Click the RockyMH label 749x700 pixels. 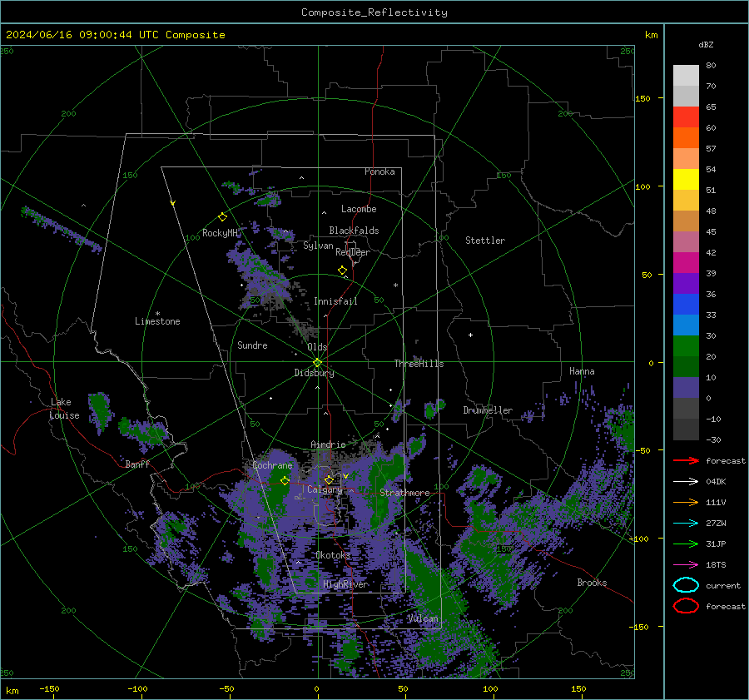pos(220,233)
